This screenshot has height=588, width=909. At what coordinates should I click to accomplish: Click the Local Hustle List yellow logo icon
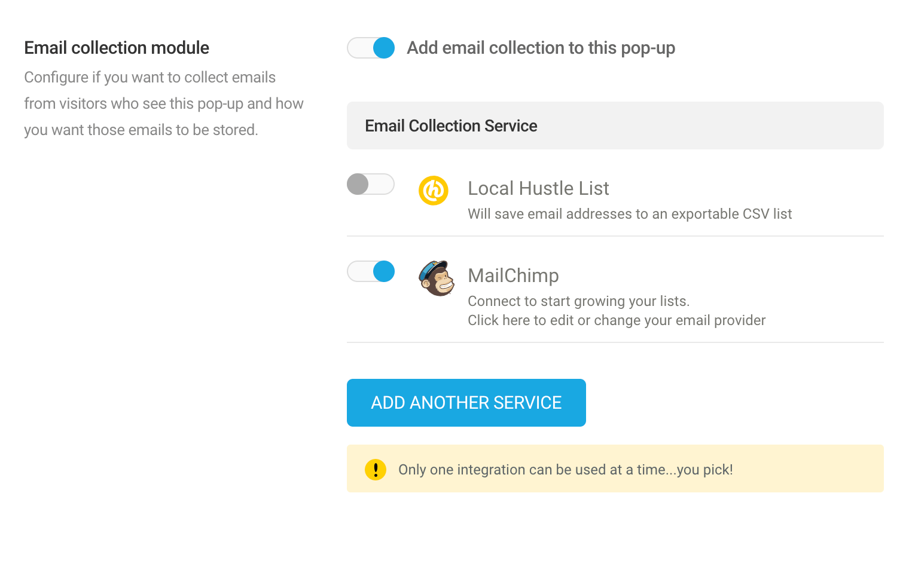(x=433, y=191)
